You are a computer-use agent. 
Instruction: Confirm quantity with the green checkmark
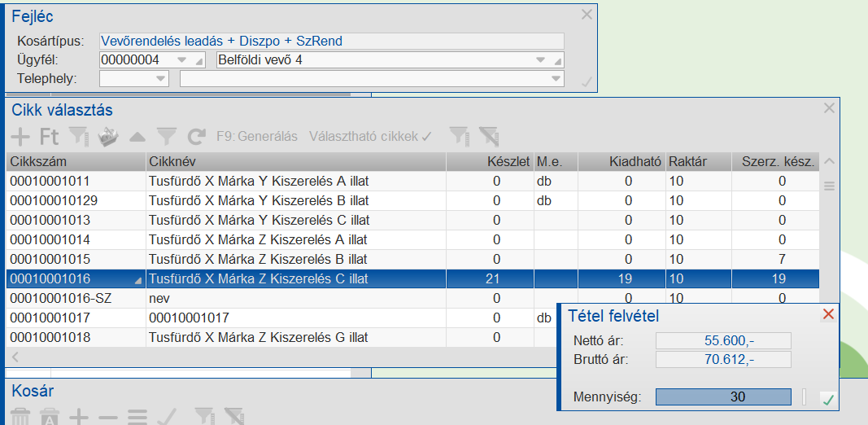click(828, 398)
